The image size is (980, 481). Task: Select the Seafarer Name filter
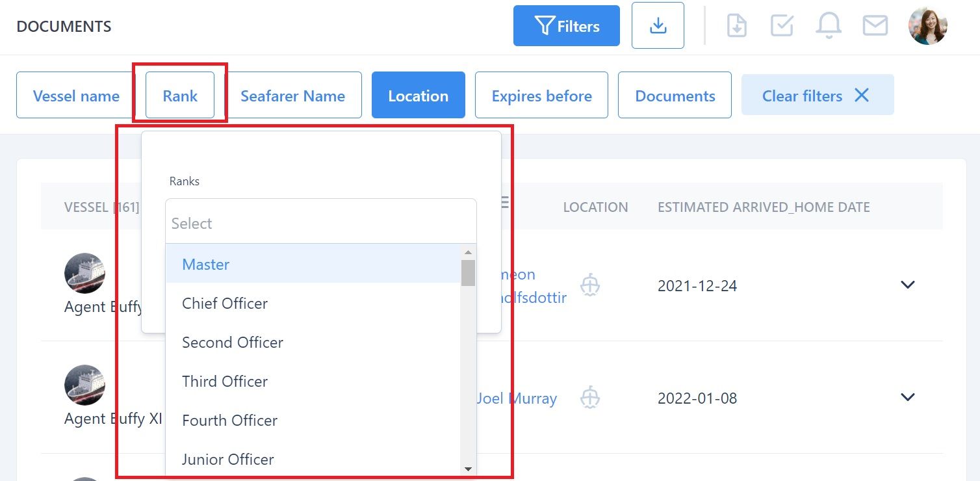point(292,96)
